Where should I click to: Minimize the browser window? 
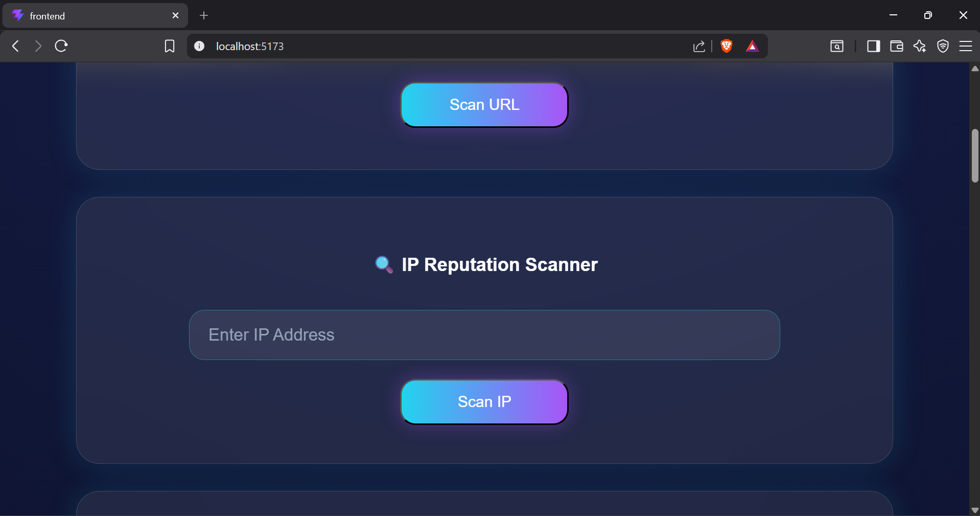coord(893,15)
